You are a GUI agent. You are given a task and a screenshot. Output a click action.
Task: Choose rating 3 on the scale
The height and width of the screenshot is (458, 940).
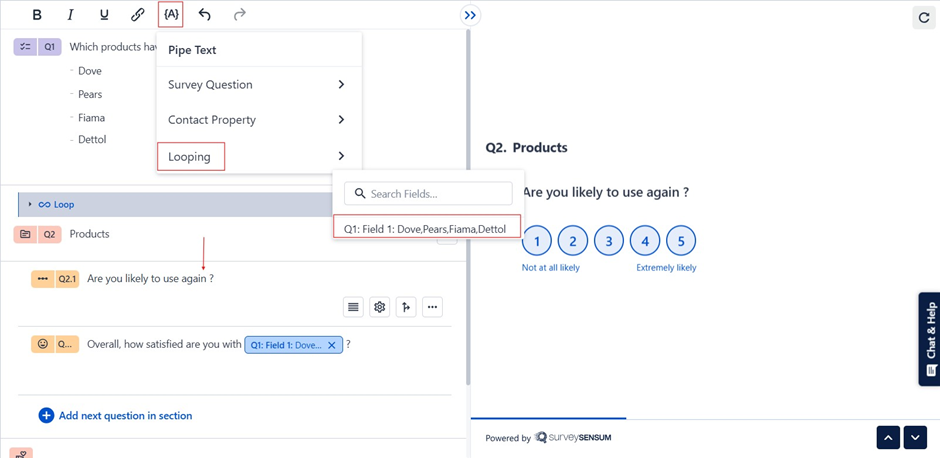tap(609, 241)
